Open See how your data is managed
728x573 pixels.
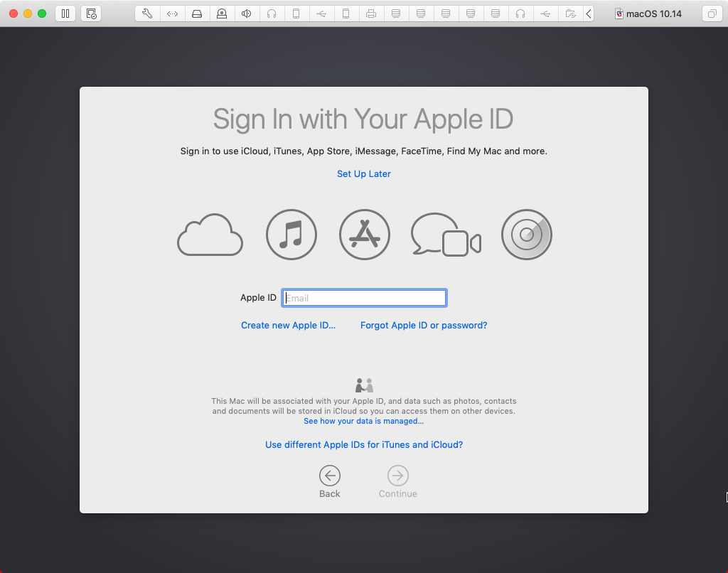click(x=363, y=421)
